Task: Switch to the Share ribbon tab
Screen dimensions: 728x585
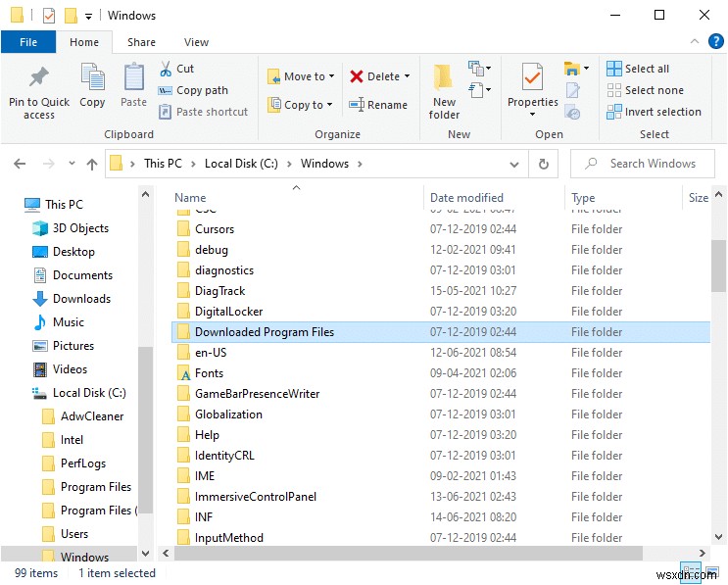Action: 142,42
